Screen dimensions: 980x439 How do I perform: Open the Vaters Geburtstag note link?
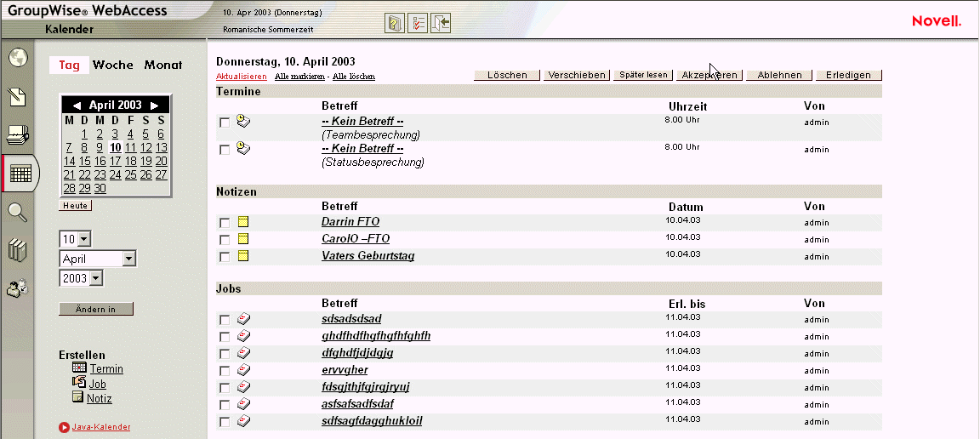(x=368, y=256)
